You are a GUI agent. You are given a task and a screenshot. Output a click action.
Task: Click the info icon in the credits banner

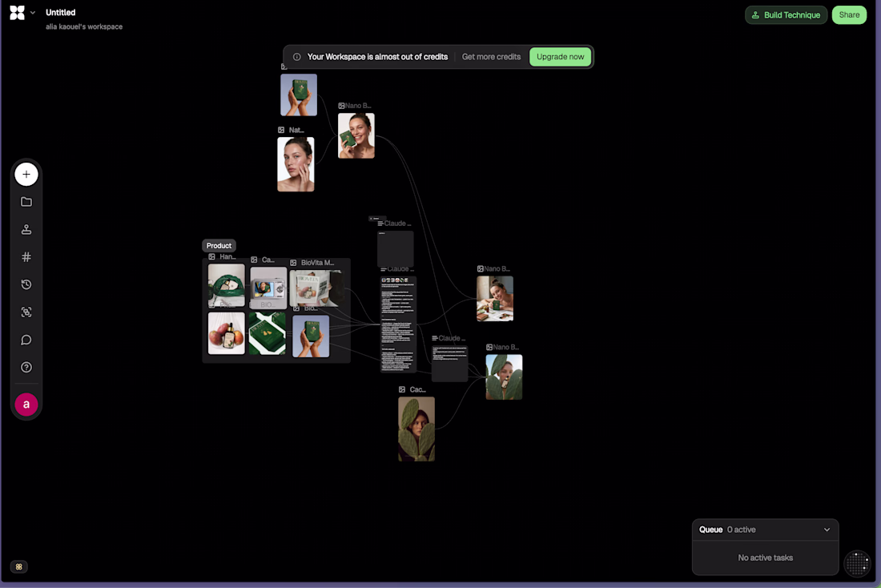click(296, 57)
